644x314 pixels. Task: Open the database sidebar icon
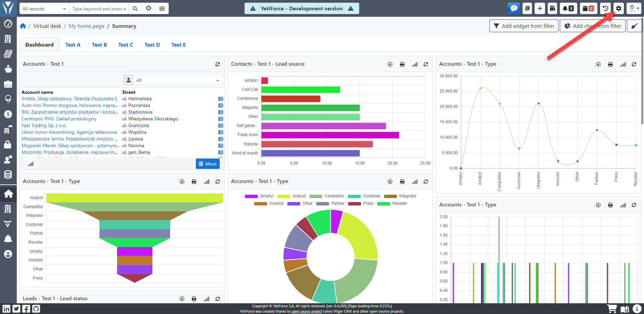(8, 174)
